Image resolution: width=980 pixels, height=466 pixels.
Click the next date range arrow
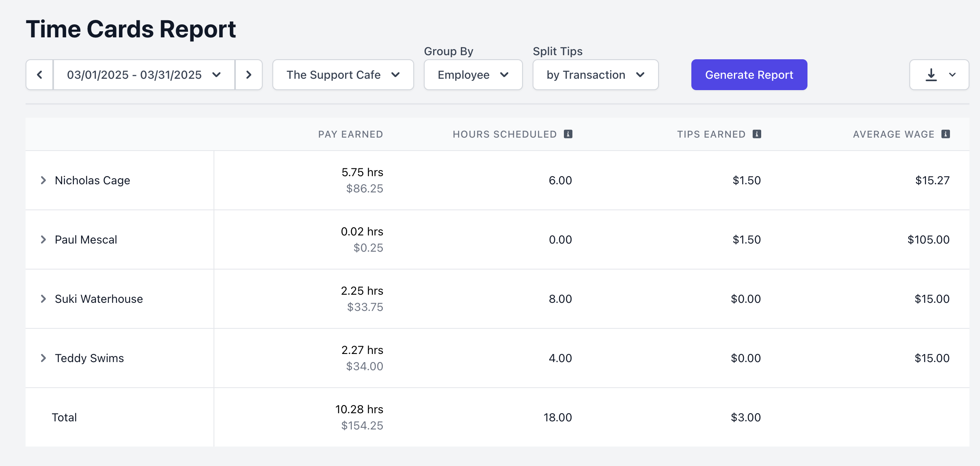click(249, 75)
